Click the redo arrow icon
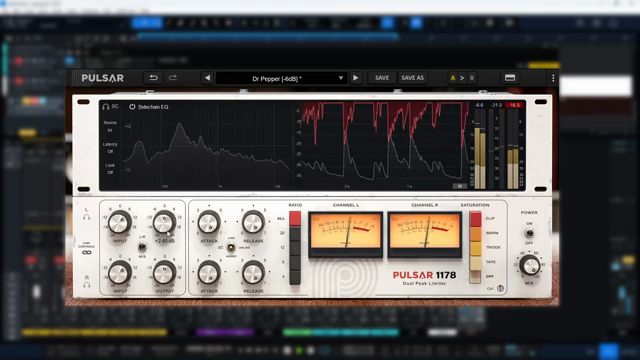640x360 pixels. pos(173,78)
